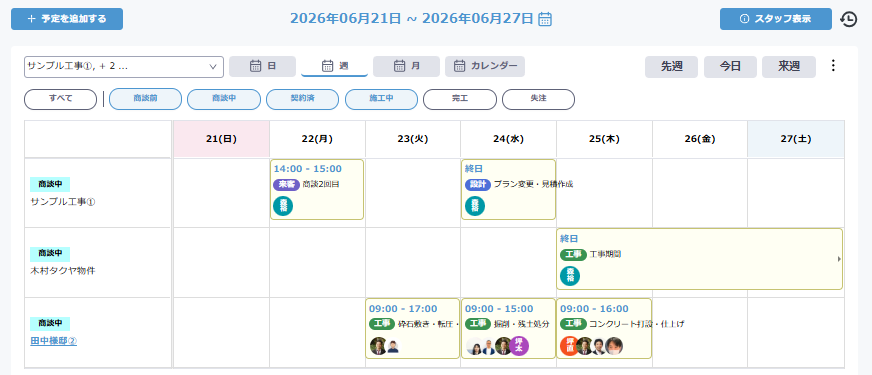Click 予定を追加する button
Screen dimensions: 872x375
point(67,19)
